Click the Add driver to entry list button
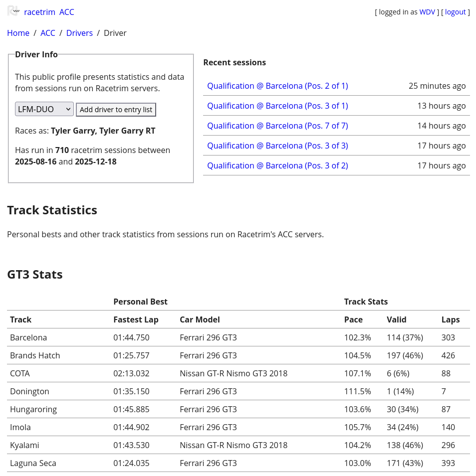Screen dimensions: 476x476 pos(116,110)
